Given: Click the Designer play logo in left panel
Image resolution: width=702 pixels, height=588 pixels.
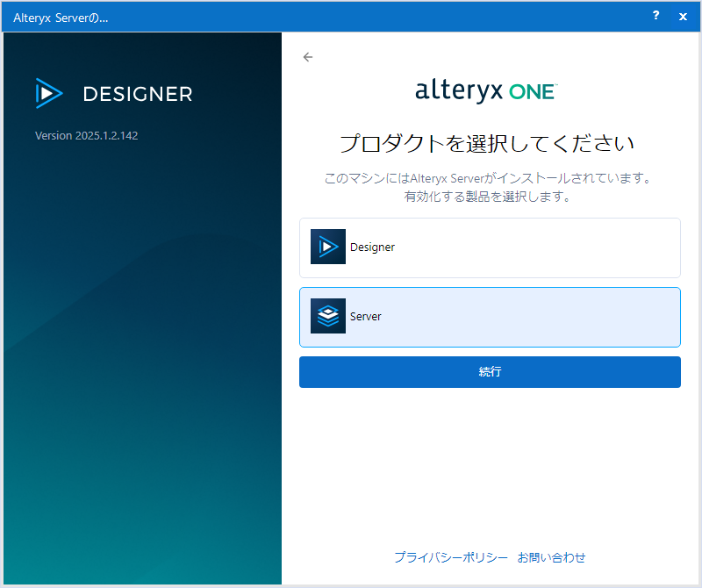Looking at the screenshot, I should 49,94.
